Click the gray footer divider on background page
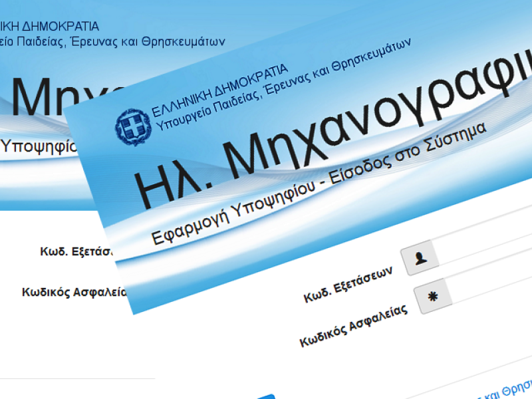This screenshot has height=399, width=532. coord(76,379)
